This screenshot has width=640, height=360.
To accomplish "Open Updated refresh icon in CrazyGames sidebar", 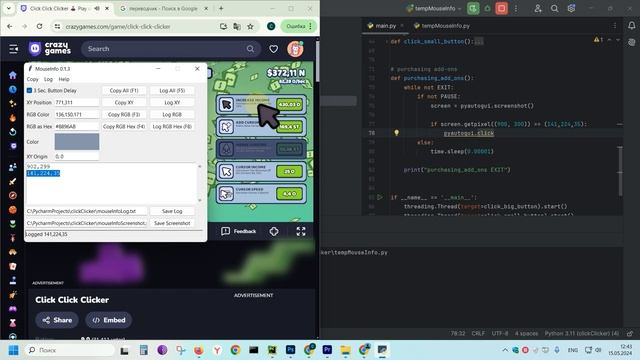I will (x=13, y=132).
